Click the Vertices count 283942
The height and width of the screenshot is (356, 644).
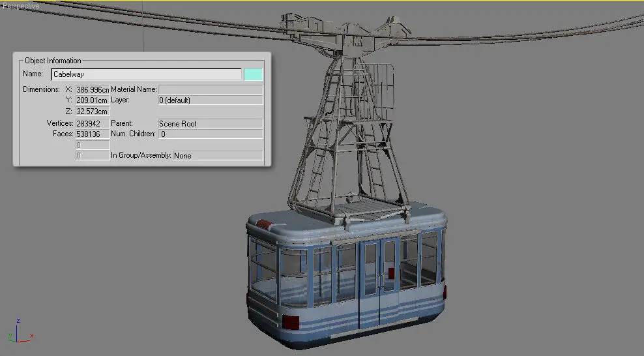[93, 123]
